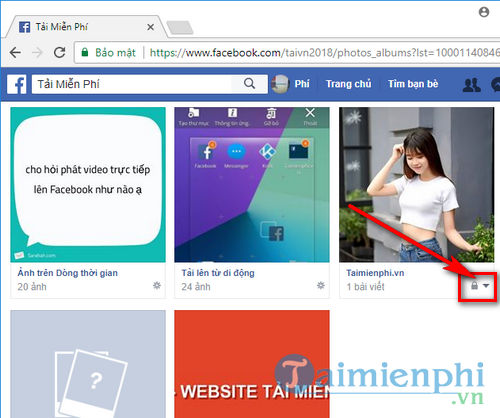Open a new browser tab
Viewport: 500px width, 418px height.
180,28
